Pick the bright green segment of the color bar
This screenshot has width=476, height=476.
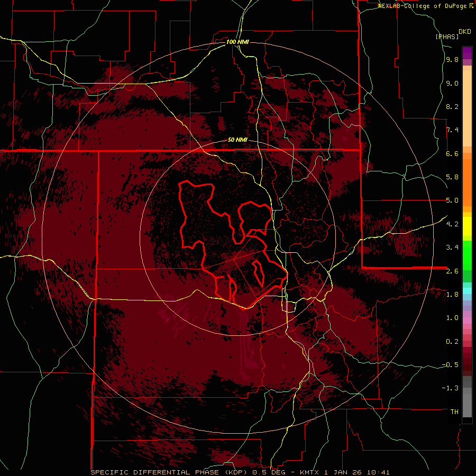tap(467, 255)
